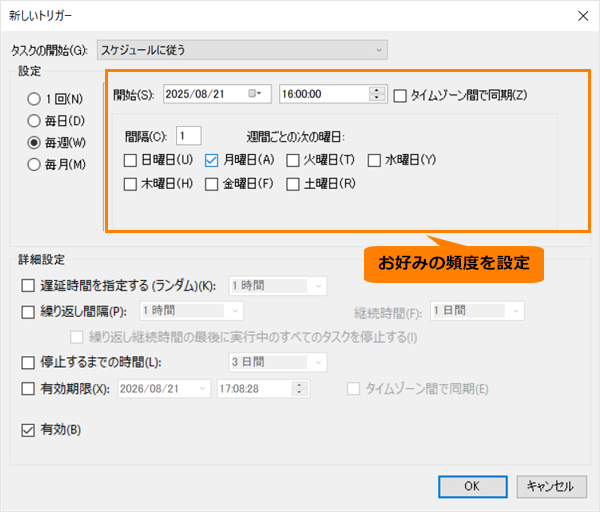Open the repeat interval 1 時間 dropdown
This screenshot has width=600, height=512.
(x=191, y=311)
